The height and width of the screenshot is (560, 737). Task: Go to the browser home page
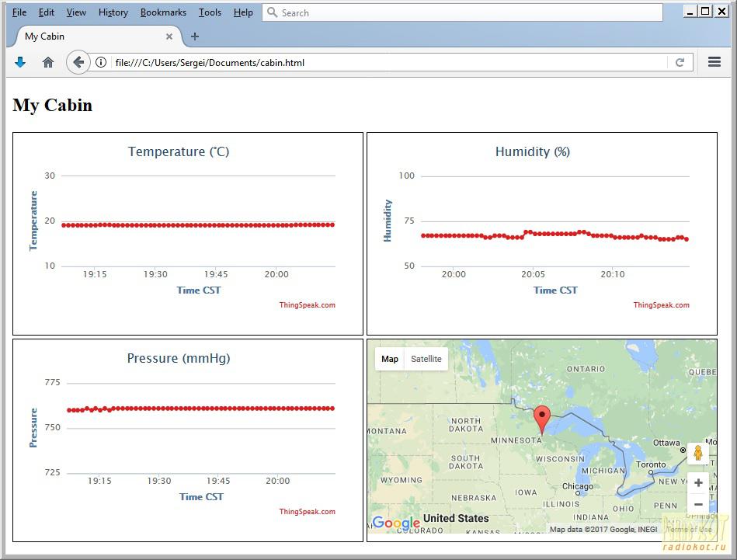click(48, 62)
